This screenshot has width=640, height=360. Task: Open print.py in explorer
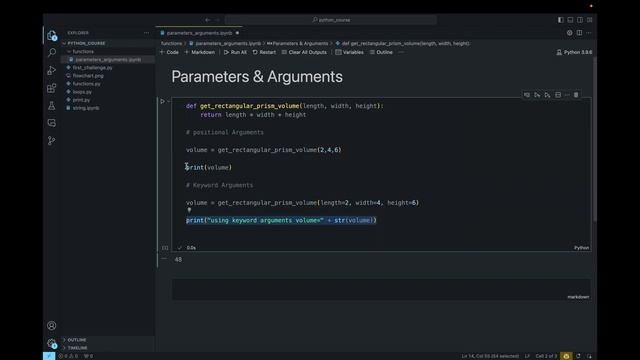(x=108, y=100)
